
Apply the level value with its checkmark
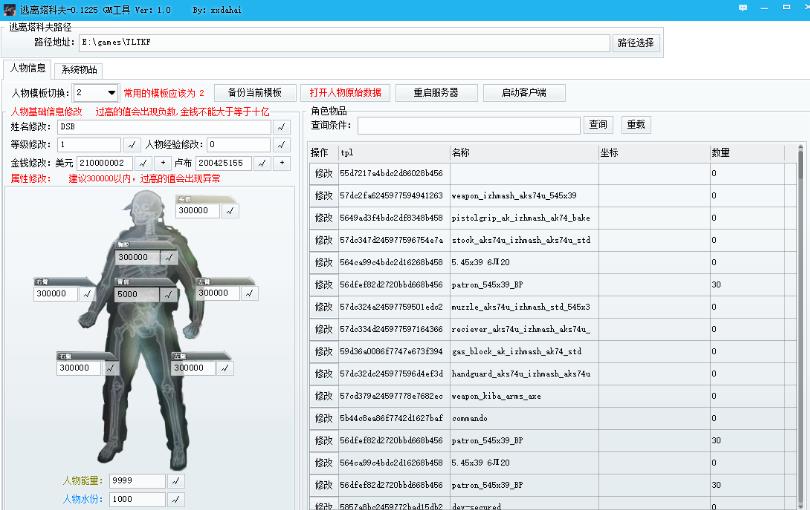[x=132, y=145]
